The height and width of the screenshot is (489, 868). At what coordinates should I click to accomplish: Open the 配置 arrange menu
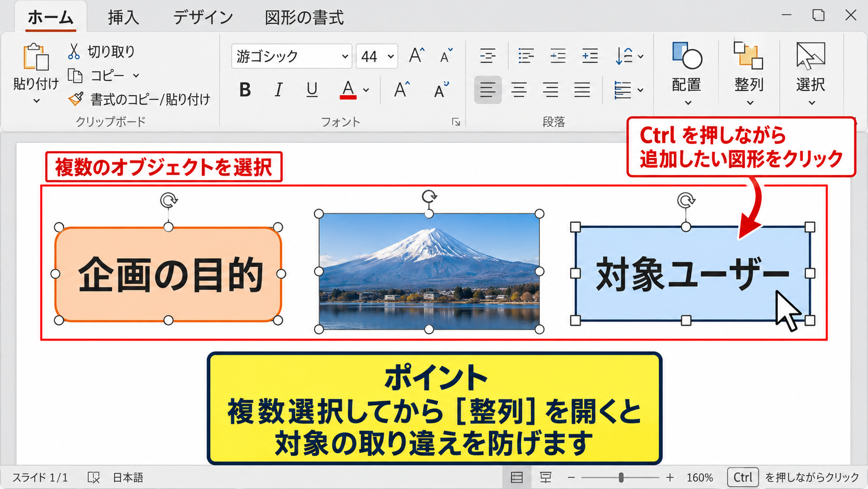point(687,73)
